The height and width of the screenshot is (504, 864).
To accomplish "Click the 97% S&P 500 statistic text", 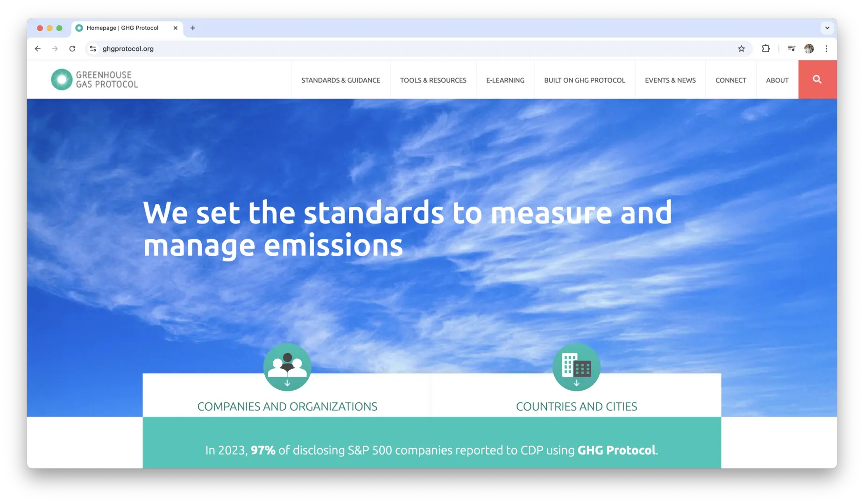I will tap(432, 450).
